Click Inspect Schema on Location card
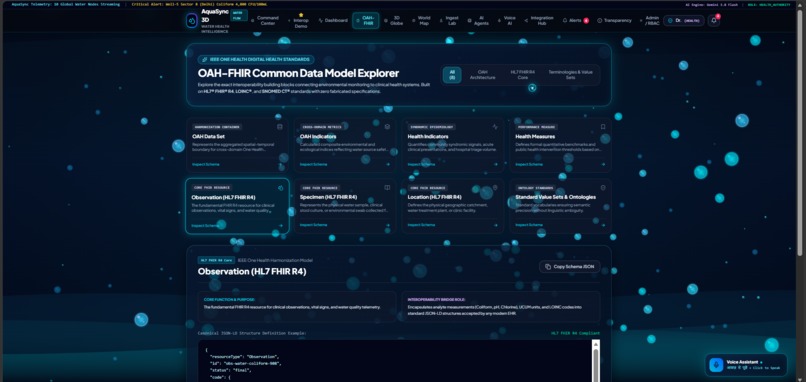806x382 pixels. (421, 225)
